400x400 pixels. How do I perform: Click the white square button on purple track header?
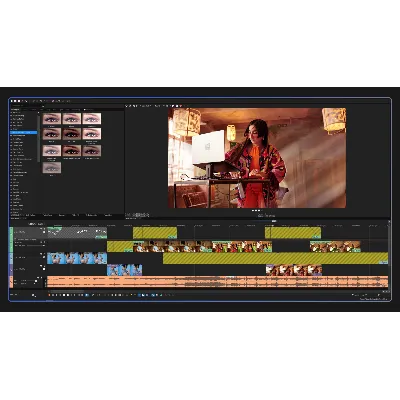pyautogui.click(x=44, y=268)
